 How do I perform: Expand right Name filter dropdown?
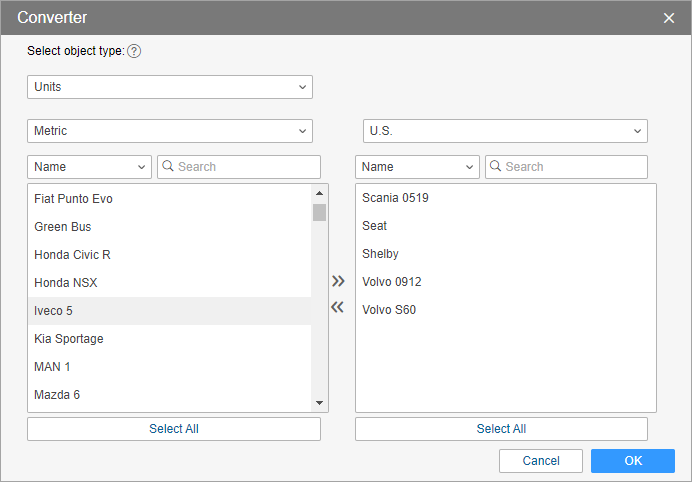(x=417, y=167)
